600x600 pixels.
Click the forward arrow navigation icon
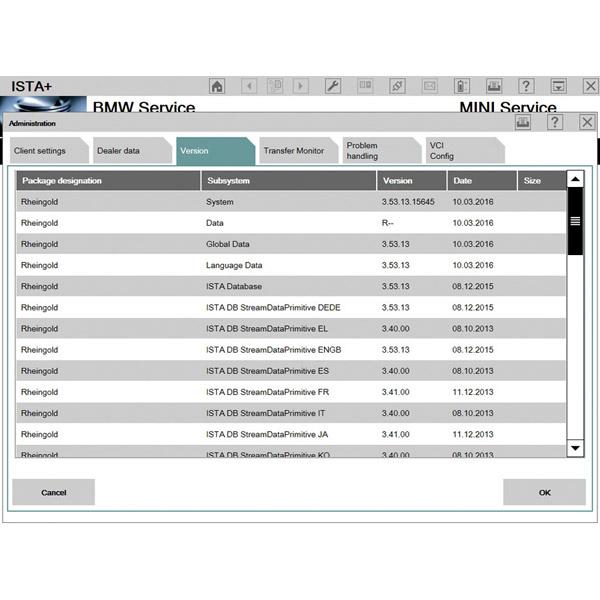[300, 86]
